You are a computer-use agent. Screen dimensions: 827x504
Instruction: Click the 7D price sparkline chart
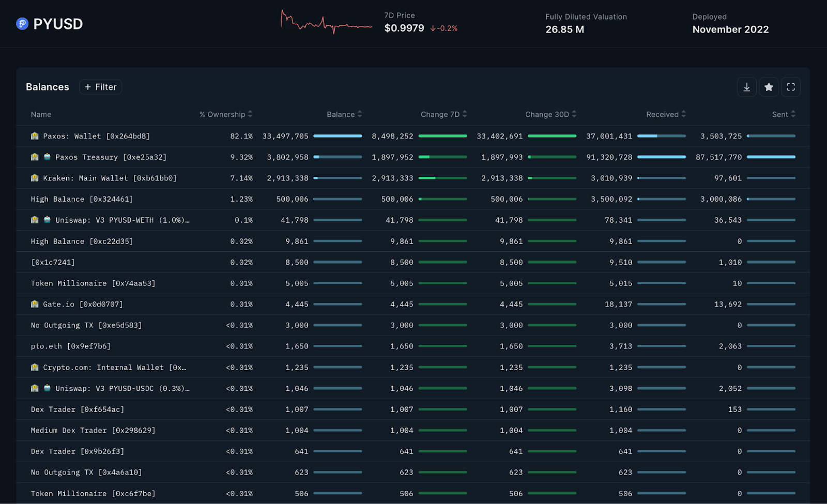(x=326, y=23)
